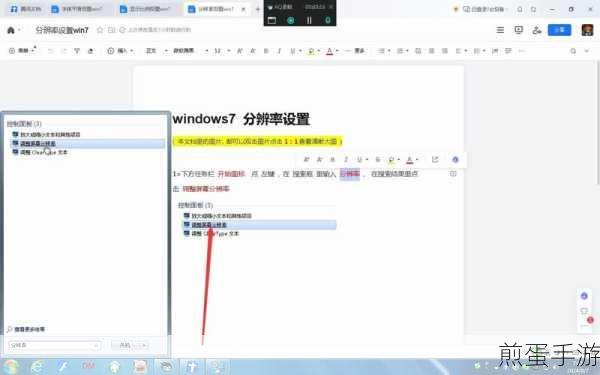Image resolution: width=600 pixels, height=375 pixels.
Task: Open the 插入 insert dropdown
Action: click(120, 51)
